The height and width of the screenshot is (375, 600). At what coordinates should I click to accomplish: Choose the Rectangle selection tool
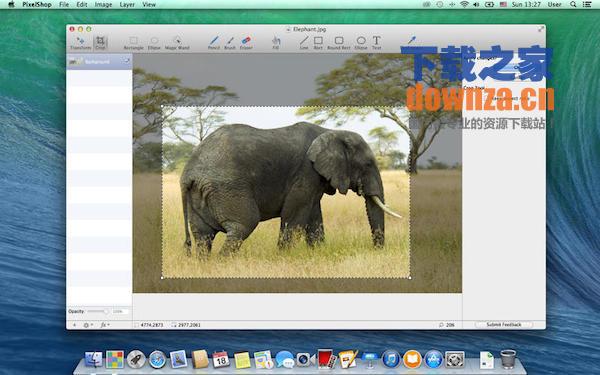[134, 43]
